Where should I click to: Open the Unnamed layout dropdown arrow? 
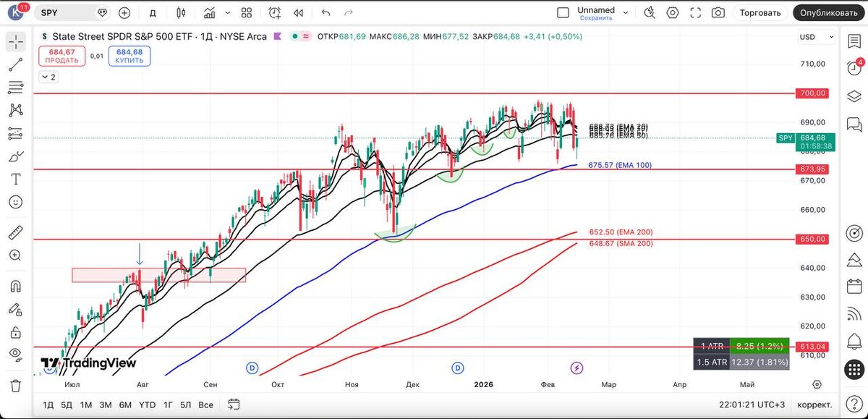click(x=626, y=12)
